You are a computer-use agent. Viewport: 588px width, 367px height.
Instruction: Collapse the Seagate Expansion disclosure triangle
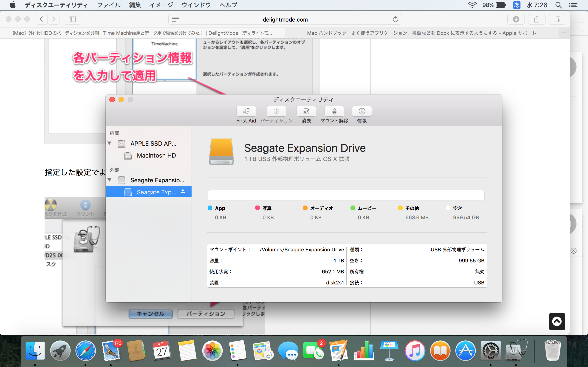coord(110,180)
